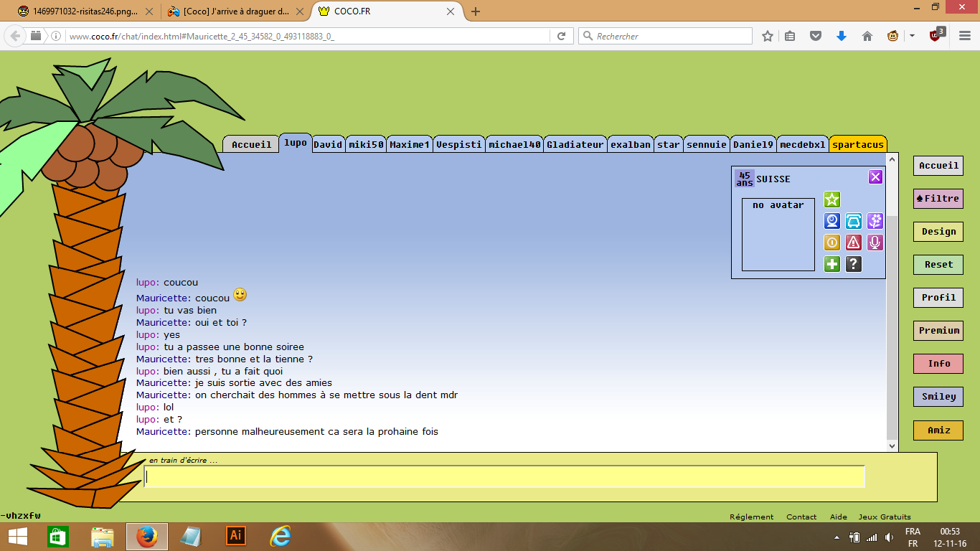Expand URL history dropdown in address bar

point(540,36)
